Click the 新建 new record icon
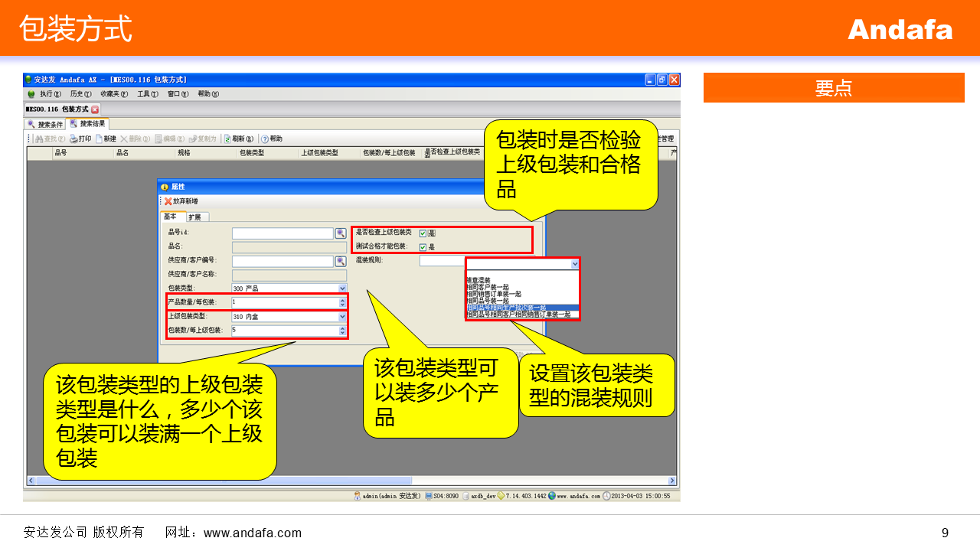This screenshot has height=551, width=980. (100, 139)
